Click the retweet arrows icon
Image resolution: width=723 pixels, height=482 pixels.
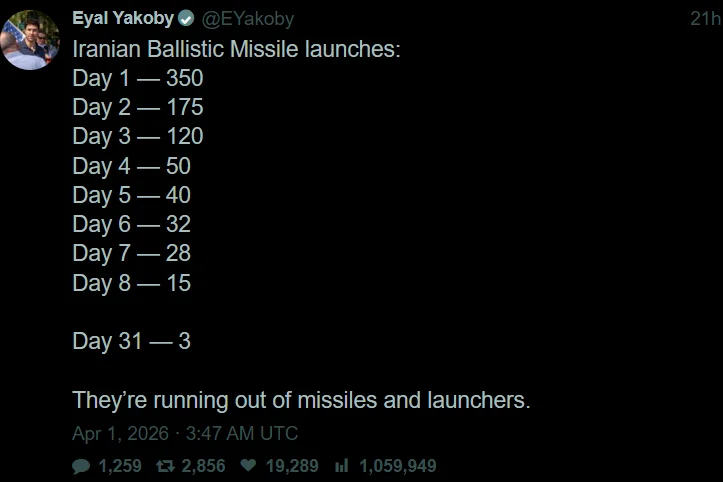165,466
